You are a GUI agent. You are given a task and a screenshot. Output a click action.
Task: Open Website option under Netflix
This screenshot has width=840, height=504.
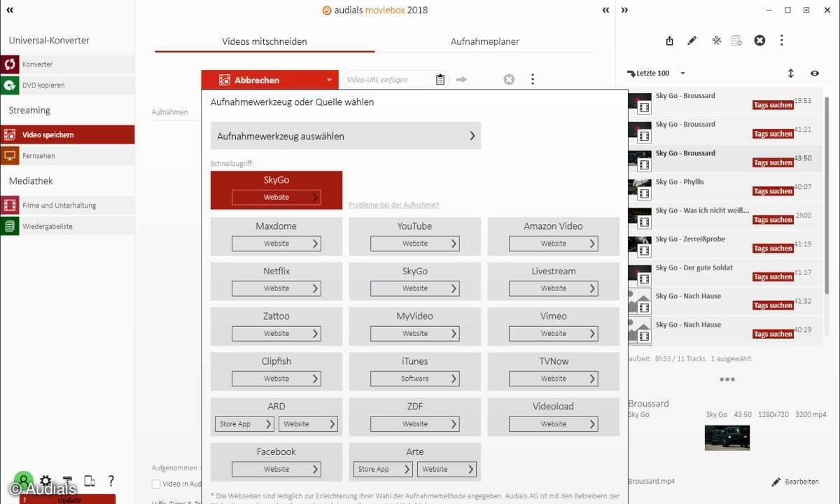click(276, 288)
